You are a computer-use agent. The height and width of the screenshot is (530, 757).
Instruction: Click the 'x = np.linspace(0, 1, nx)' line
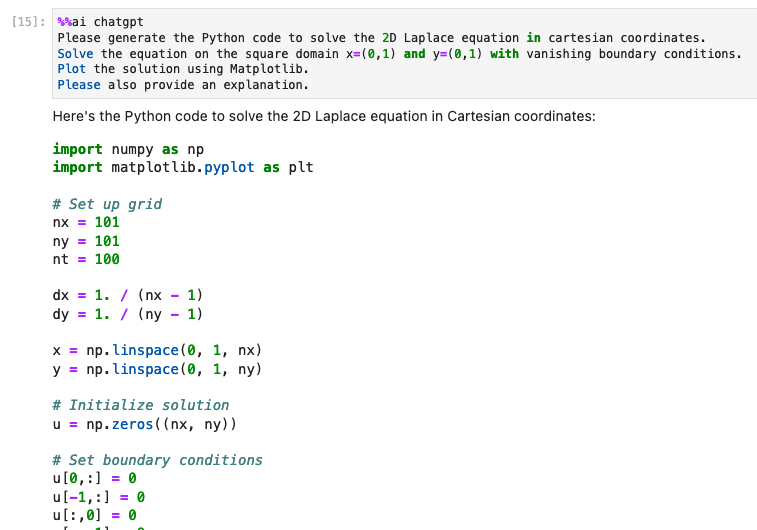157,350
